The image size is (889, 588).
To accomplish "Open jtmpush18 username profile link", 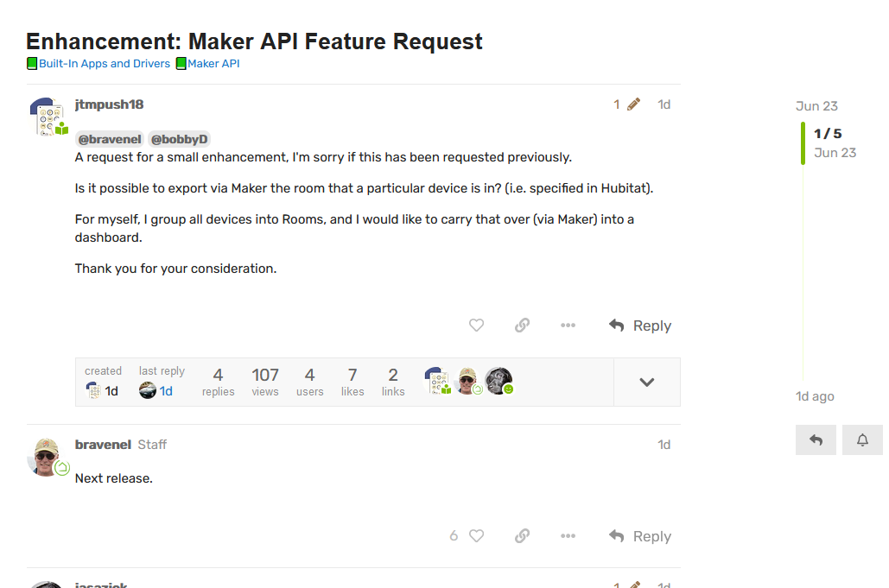I will [109, 104].
